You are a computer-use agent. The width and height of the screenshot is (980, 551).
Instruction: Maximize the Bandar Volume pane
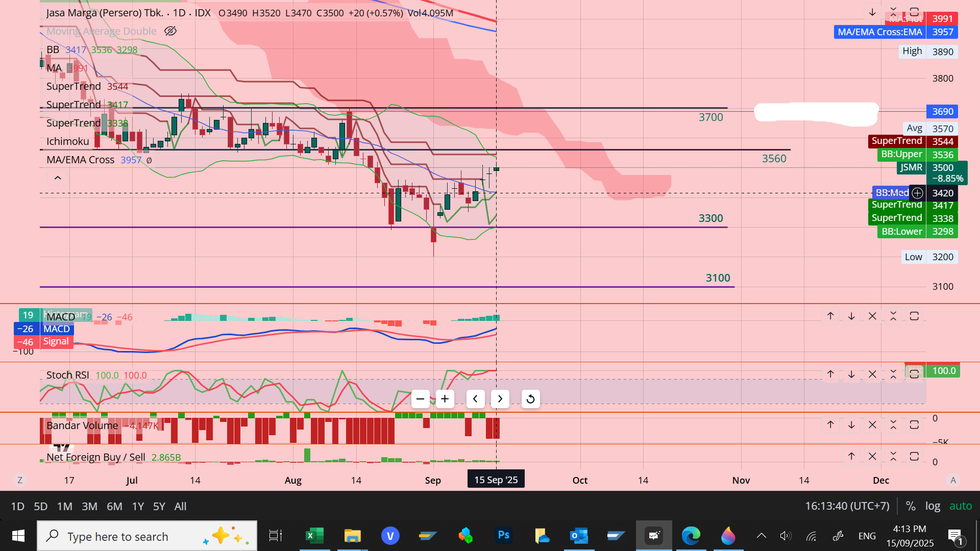(x=914, y=425)
